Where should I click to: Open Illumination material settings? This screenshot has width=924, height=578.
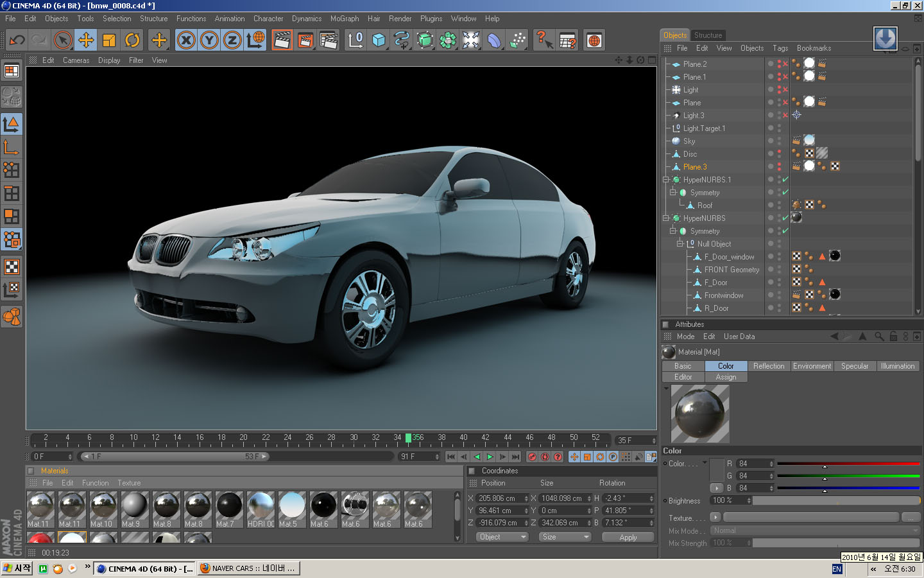tap(898, 366)
